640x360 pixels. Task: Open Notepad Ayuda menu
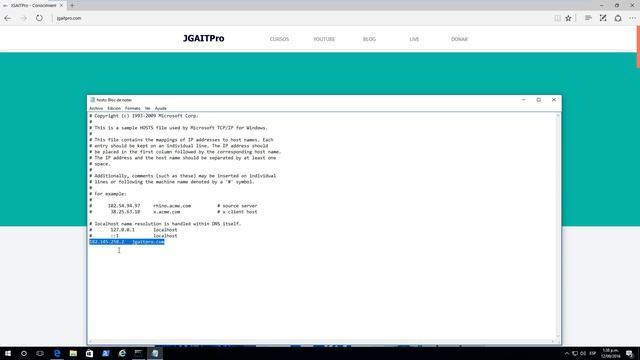[160, 108]
